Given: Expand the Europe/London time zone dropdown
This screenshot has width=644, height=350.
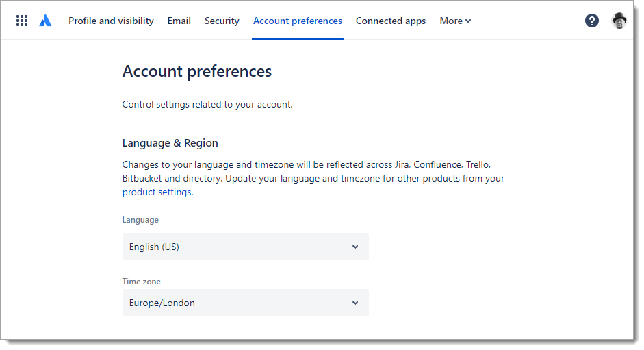Looking at the screenshot, I should click(245, 303).
